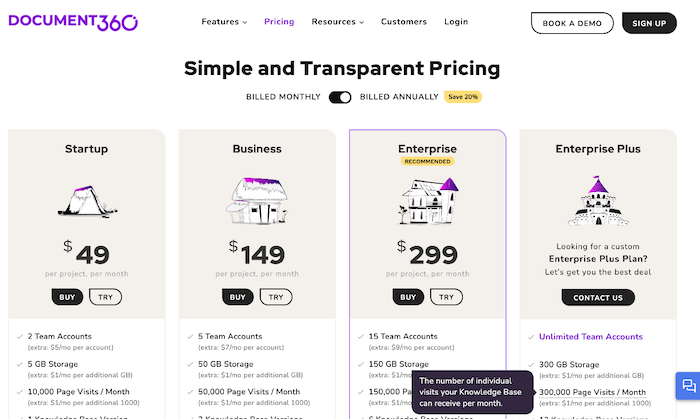Toggle the monthly/annual billing switch
Image resolution: width=700 pixels, height=420 pixels.
340,97
